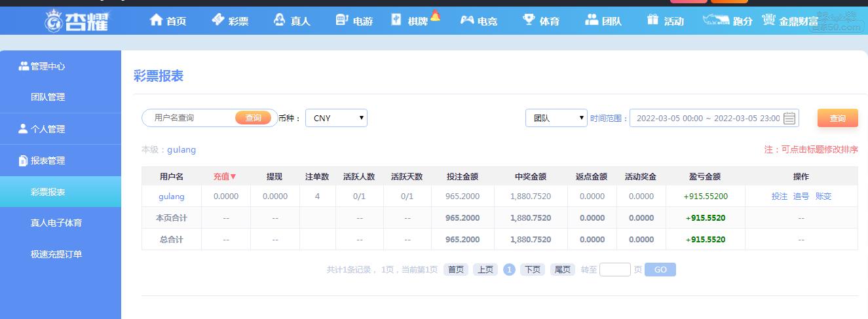Viewport: 868px width, 319px height.
Task: Click the live dealer icon beside 真人
Action: tap(280, 20)
